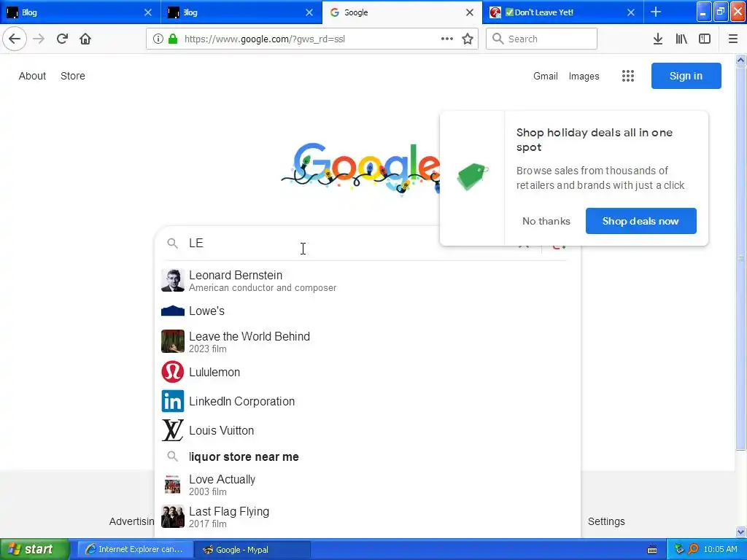Open Gmail link
747x560 pixels.
(x=546, y=76)
